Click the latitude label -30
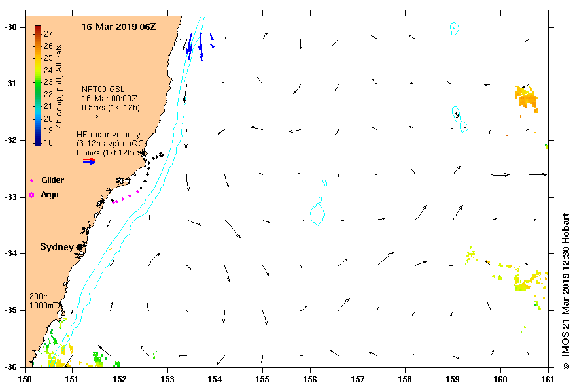This screenshot has width=575, height=392. (10, 27)
